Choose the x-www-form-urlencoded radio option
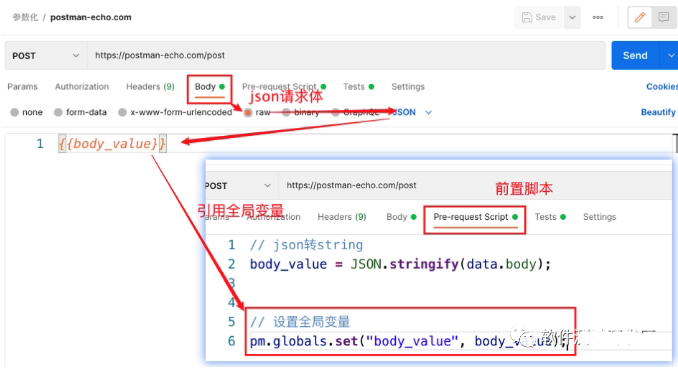 point(122,112)
